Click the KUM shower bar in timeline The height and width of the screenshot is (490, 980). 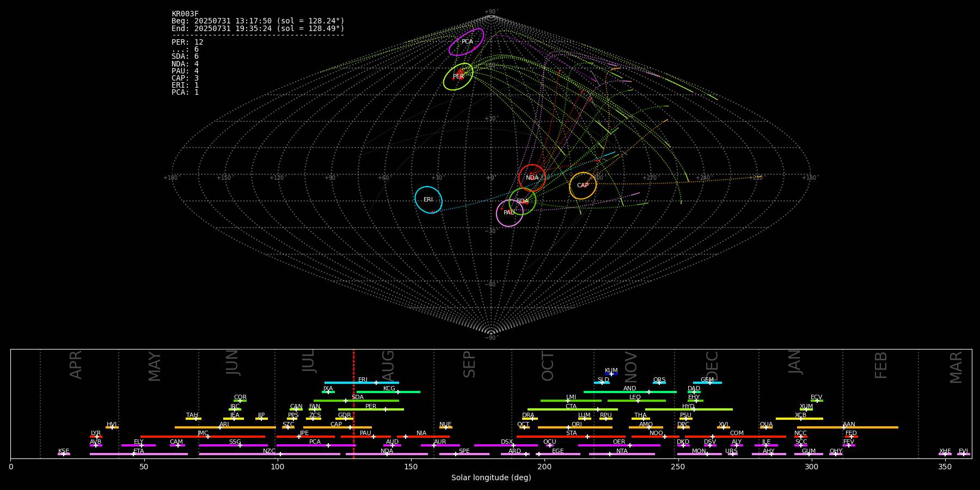(611, 374)
